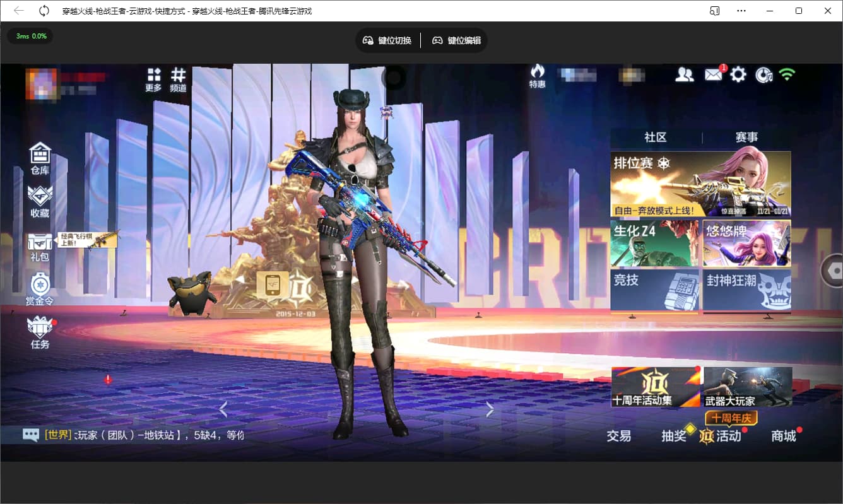
Task: Click the 键位编辑 button
Action: pos(456,40)
